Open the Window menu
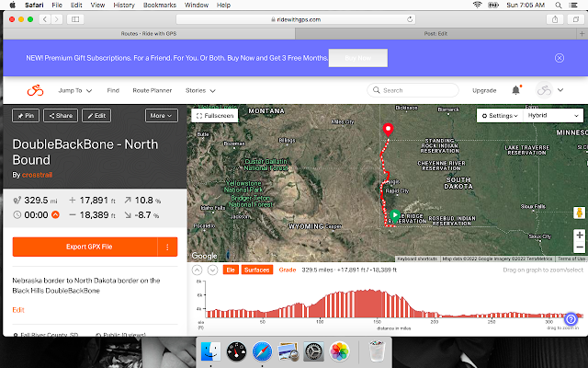This screenshot has width=588, height=368. (197, 5)
